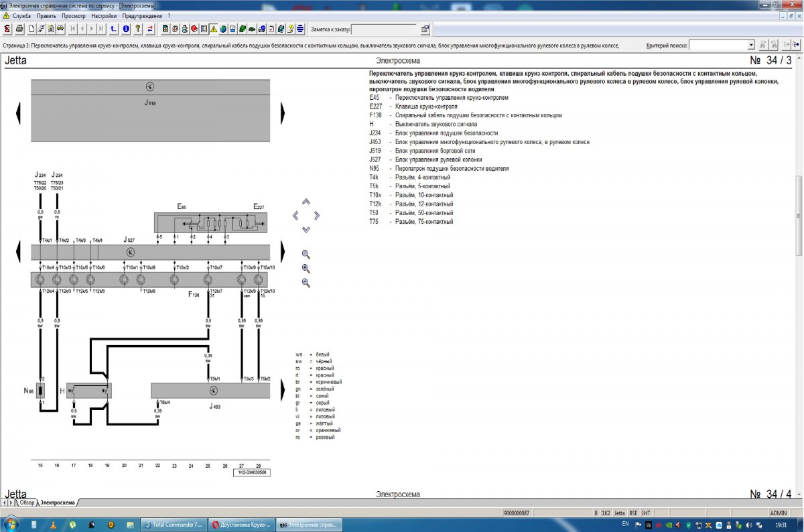The width and height of the screenshot is (804, 532).
Task: Click the yellow question mark help icon
Action: pos(137,29)
